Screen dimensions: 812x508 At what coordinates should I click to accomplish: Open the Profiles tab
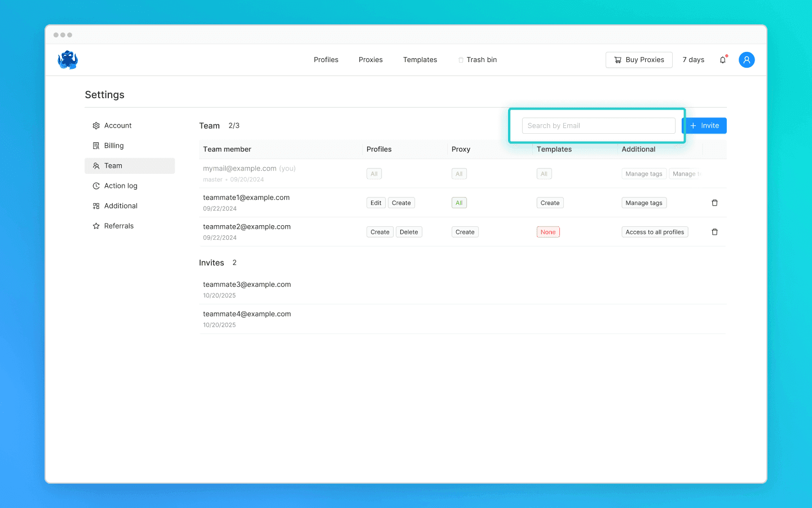click(326, 60)
